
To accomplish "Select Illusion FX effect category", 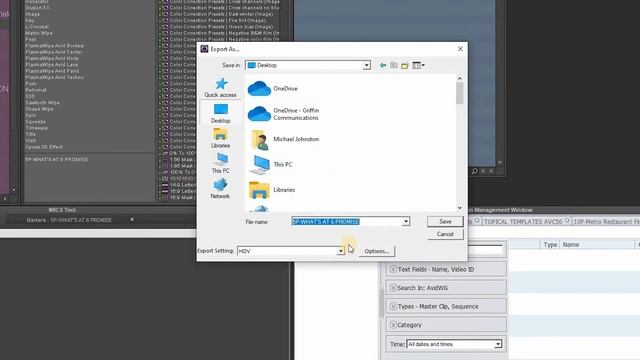I will [38, 8].
